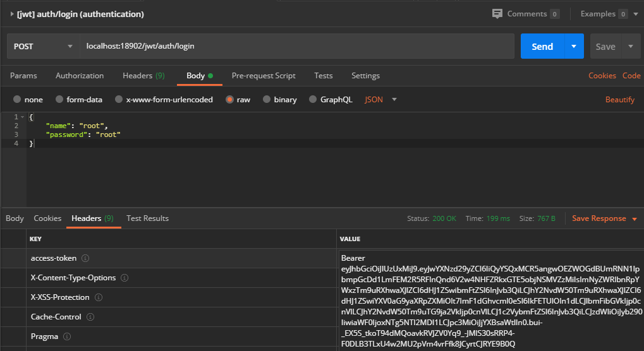644x351 pixels.
Task: Switch to the Authorization tab
Action: pos(80,76)
